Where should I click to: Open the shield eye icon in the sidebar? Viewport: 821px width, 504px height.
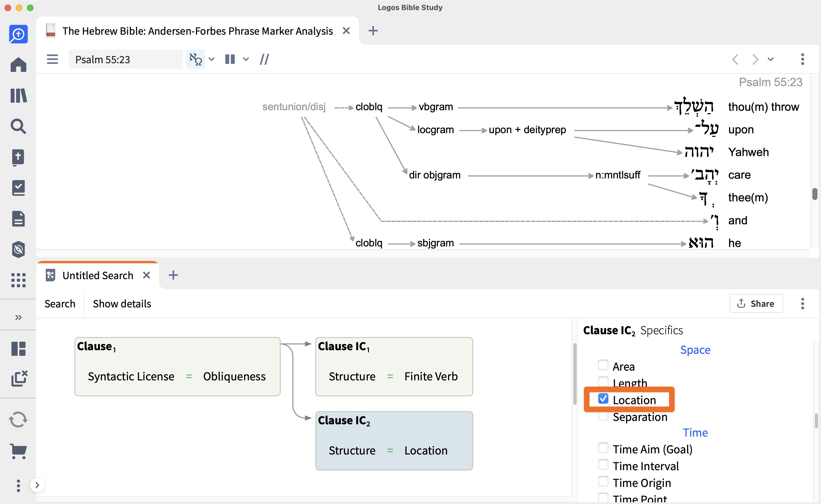point(18,249)
